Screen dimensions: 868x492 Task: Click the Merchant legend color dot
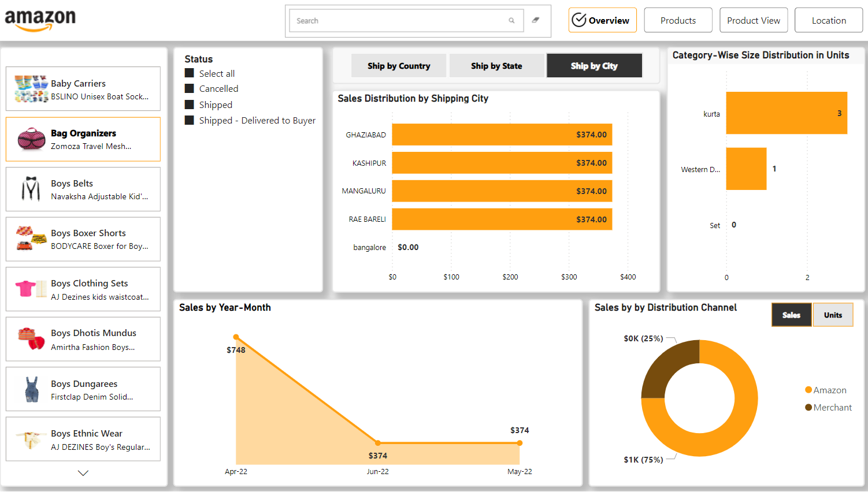[x=808, y=408]
